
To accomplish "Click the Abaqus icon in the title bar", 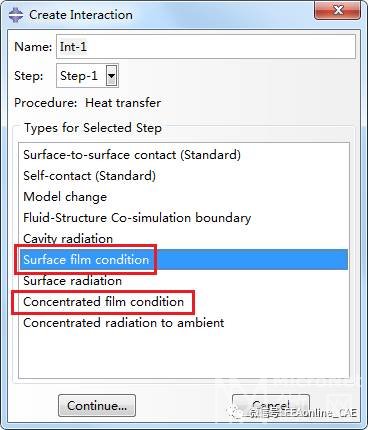I will 16,15.
